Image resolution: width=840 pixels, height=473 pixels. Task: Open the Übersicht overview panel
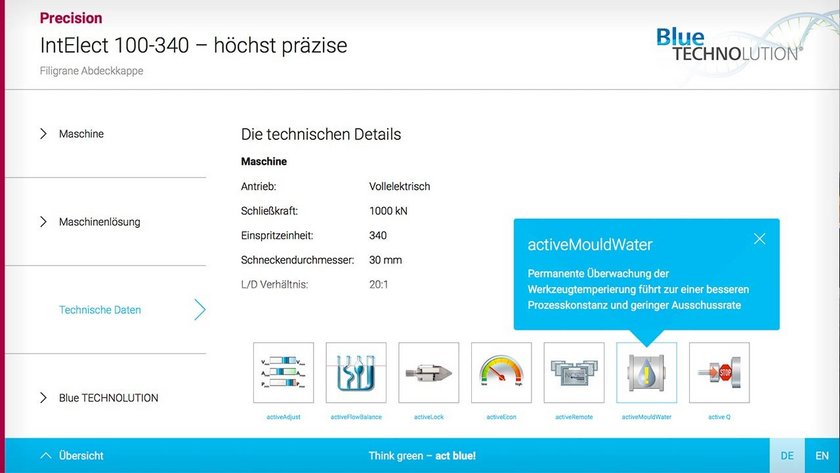[72, 456]
